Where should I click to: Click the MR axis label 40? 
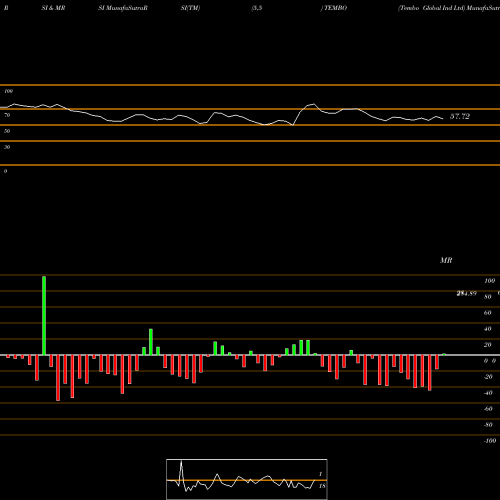488,329
